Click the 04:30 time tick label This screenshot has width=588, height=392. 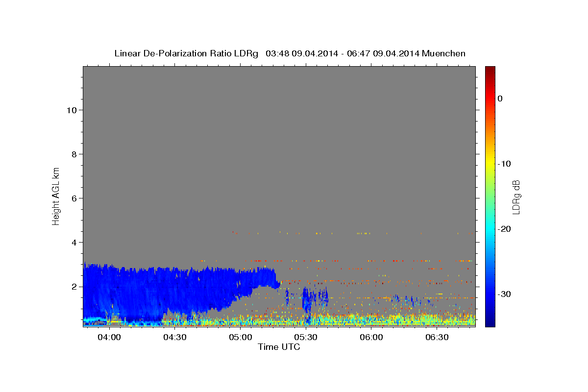[x=174, y=338]
